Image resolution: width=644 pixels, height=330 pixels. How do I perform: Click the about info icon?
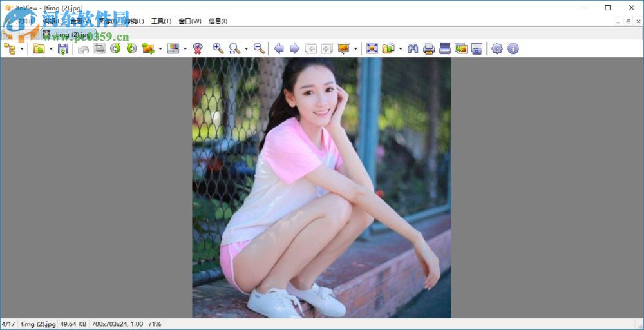tap(513, 49)
